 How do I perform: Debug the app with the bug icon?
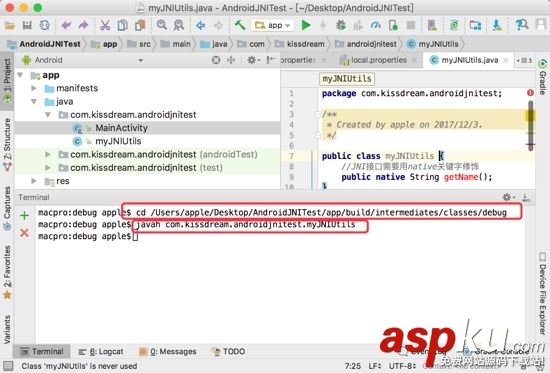click(341, 25)
